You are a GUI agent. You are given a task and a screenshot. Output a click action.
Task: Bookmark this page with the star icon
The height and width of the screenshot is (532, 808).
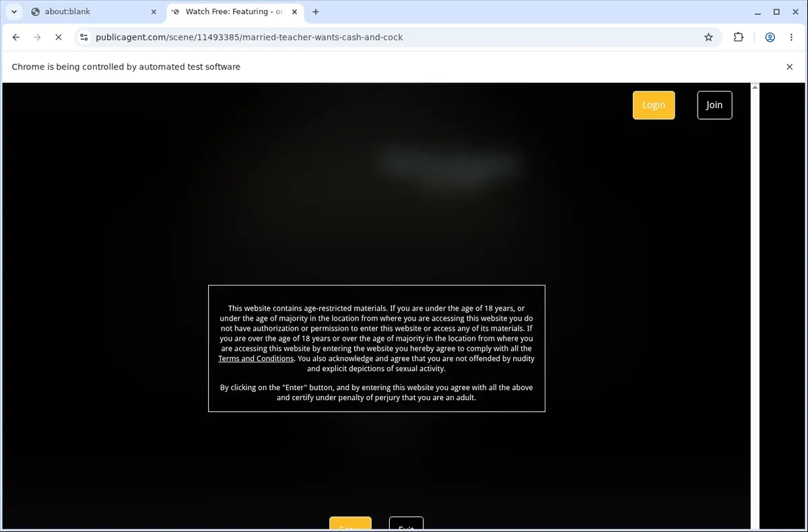pos(708,37)
